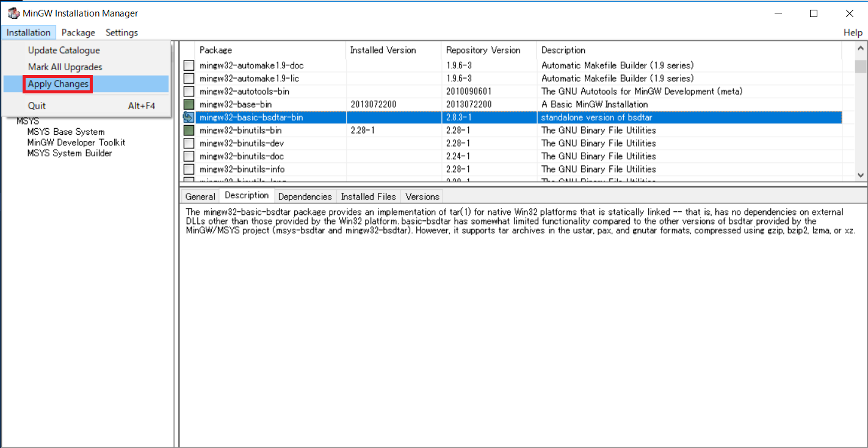Open the Installed Files tab
This screenshot has height=448, width=868.
[368, 197]
